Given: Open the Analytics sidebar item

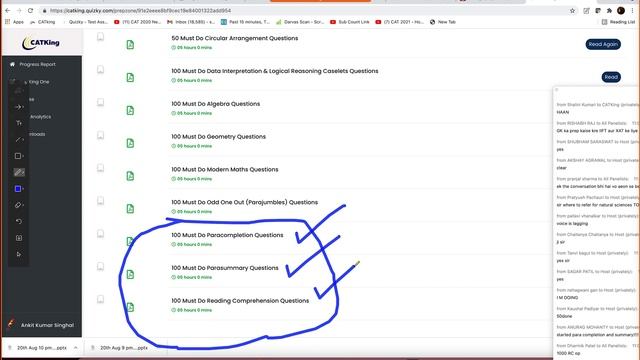Looking at the screenshot, I should click(x=41, y=117).
